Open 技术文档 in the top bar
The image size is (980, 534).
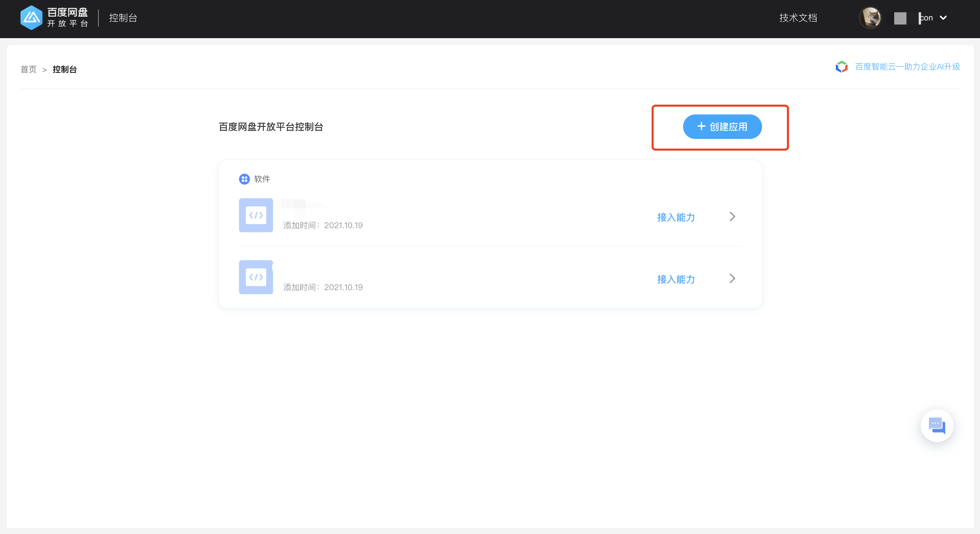[x=798, y=18]
